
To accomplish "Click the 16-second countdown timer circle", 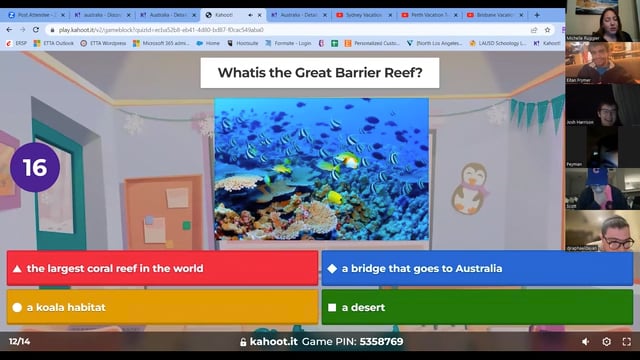I will [35, 167].
